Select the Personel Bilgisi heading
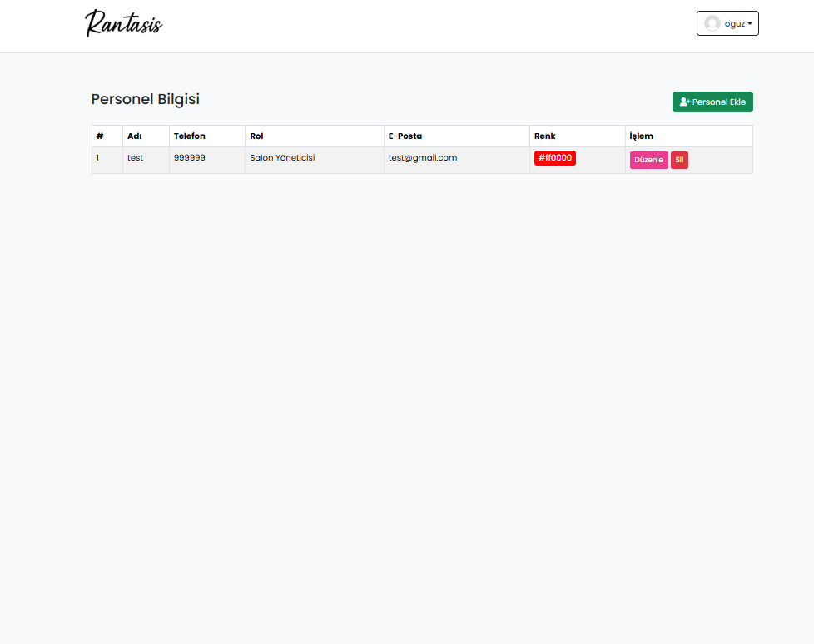 coord(145,99)
